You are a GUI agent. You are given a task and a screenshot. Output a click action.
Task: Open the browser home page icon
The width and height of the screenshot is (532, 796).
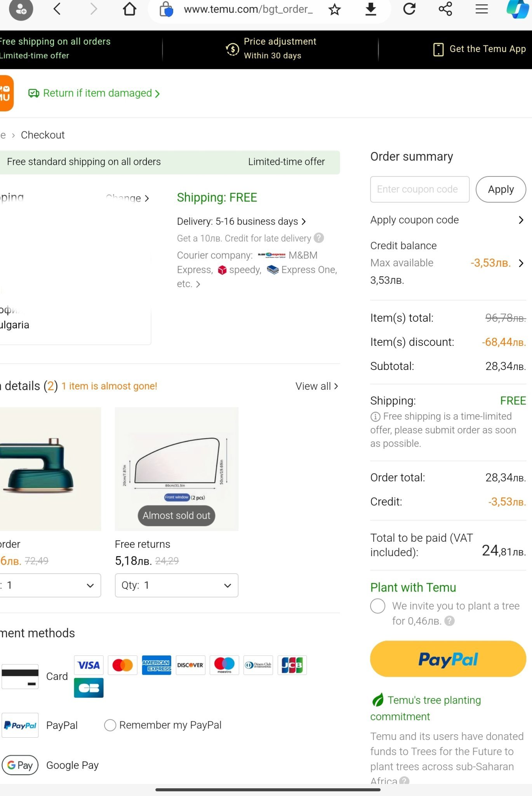[x=129, y=9]
